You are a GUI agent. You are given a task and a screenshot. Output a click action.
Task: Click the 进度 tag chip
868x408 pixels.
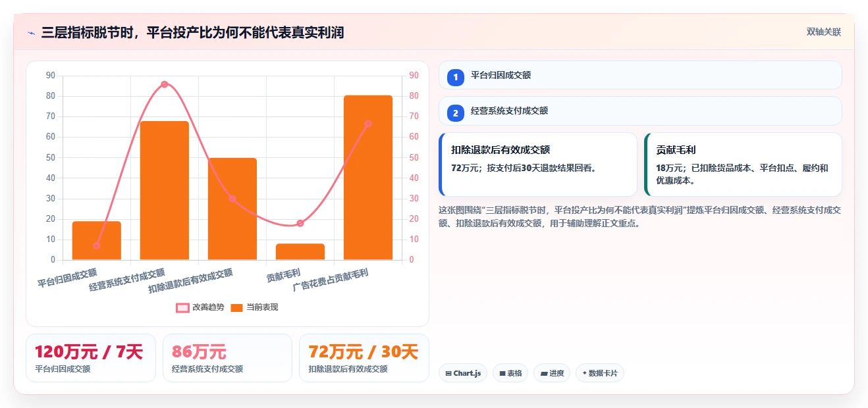pyautogui.click(x=552, y=373)
